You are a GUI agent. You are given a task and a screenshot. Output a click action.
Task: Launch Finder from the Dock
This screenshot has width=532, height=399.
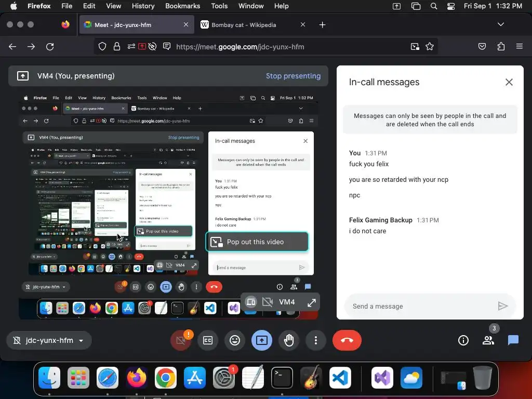49,377
